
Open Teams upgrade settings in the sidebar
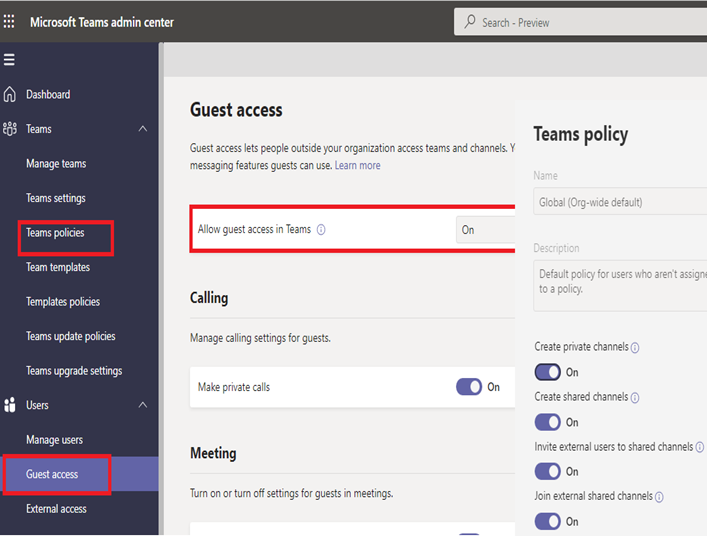point(74,371)
